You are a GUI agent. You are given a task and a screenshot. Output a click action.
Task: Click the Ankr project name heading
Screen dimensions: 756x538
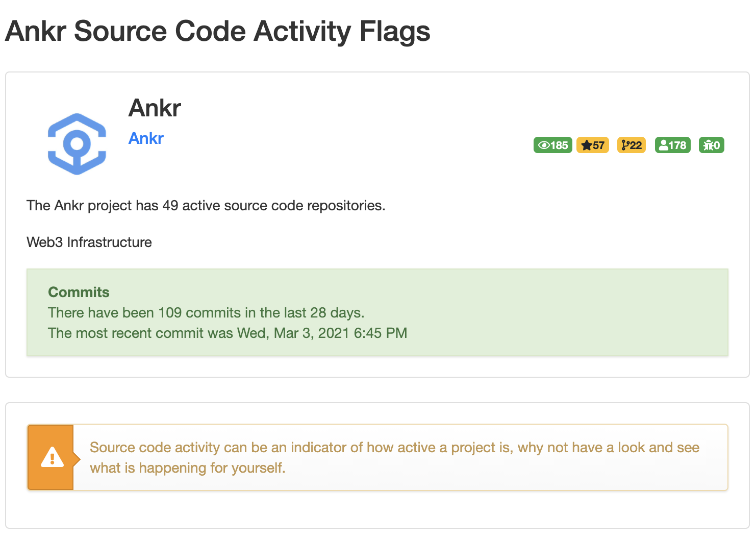155,108
